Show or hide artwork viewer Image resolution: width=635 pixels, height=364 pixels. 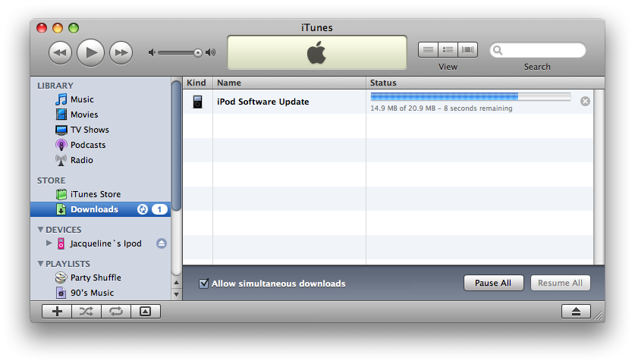coord(146,312)
